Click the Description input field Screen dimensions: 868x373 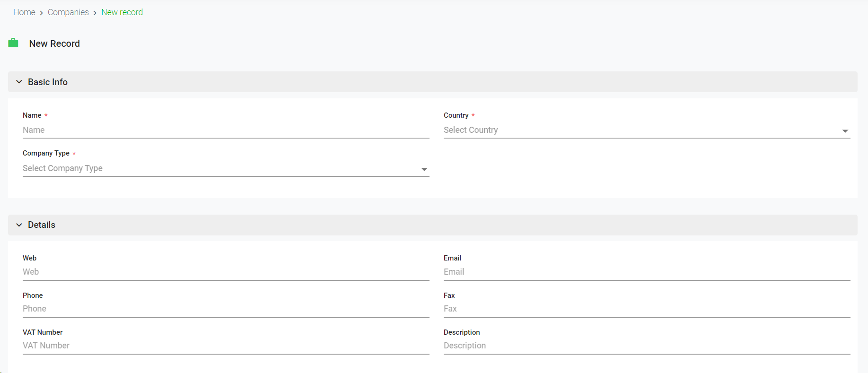coord(647,346)
